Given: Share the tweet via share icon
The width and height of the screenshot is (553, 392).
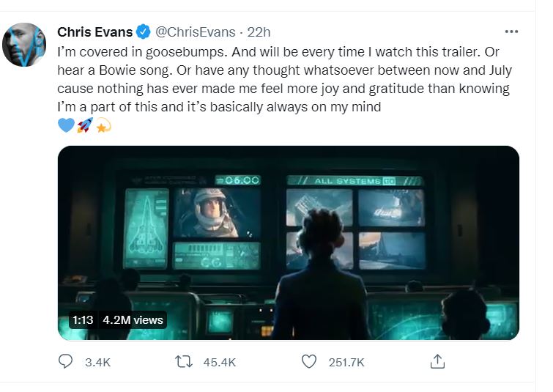Looking at the screenshot, I should point(437,361).
